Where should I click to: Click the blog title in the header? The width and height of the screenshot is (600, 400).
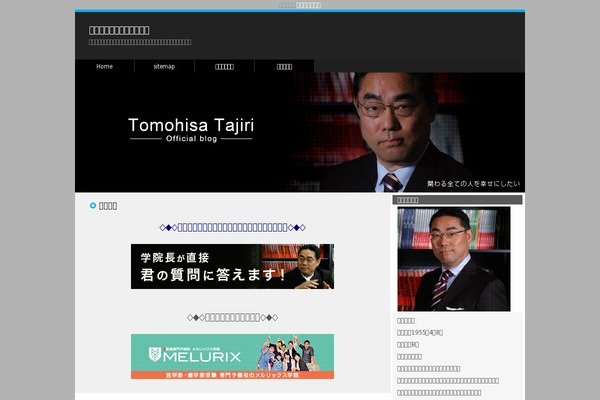coord(119,30)
